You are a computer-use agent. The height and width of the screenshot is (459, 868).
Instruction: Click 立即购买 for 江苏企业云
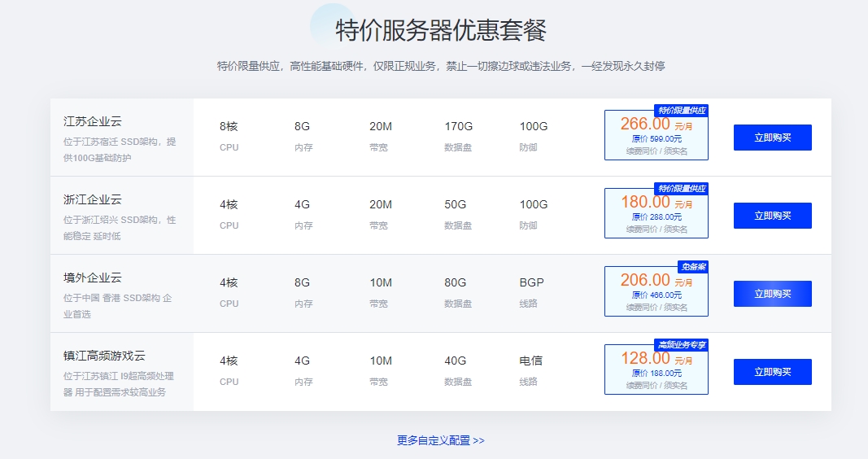772,138
